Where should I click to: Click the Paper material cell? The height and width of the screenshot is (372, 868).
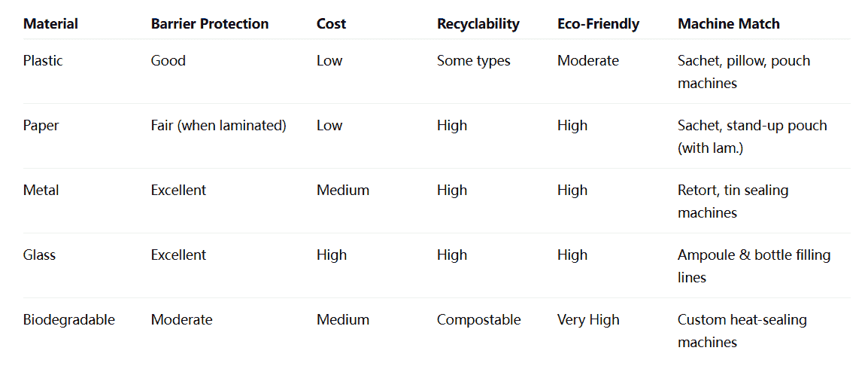point(41,126)
